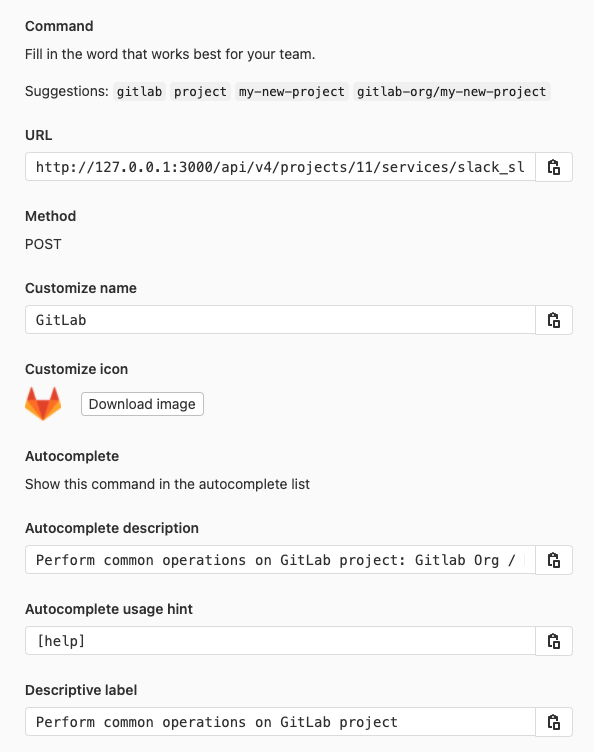Focus the Descriptive label text box

280,722
